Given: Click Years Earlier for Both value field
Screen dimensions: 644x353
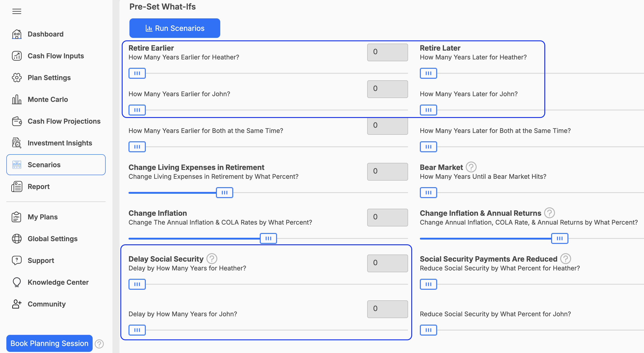Looking at the screenshot, I should click(x=387, y=126).
